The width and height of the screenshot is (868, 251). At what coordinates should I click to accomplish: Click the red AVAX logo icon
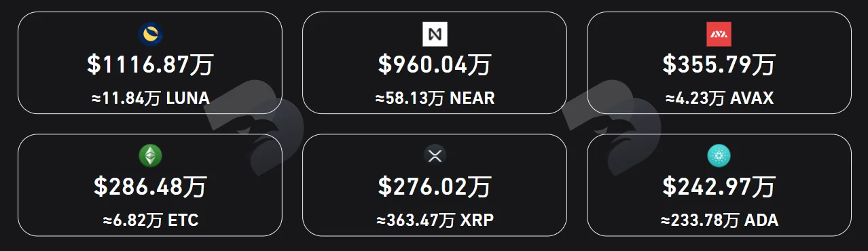tap(719, 34)
